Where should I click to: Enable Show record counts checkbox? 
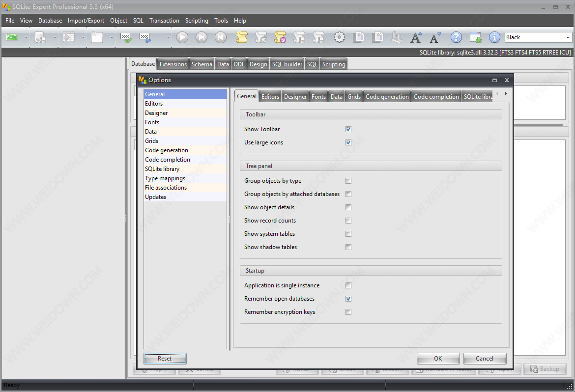348,221
